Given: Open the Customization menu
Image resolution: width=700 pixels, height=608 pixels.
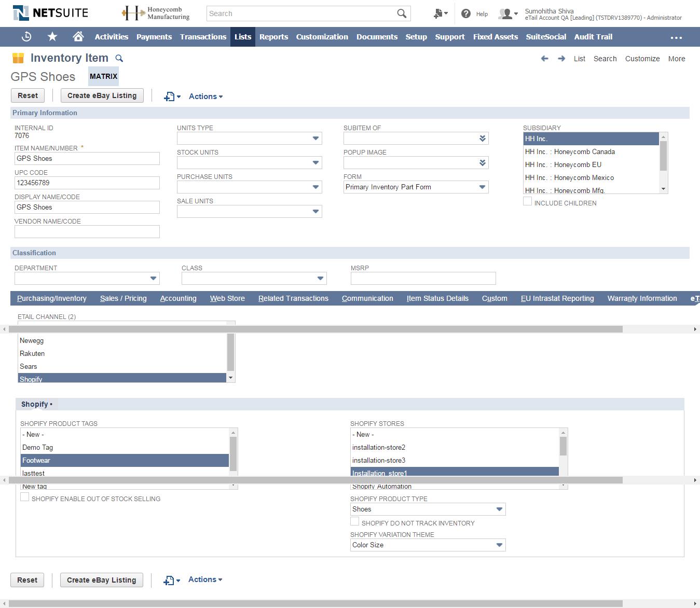Looking at the screenshot, I should 322,37.
